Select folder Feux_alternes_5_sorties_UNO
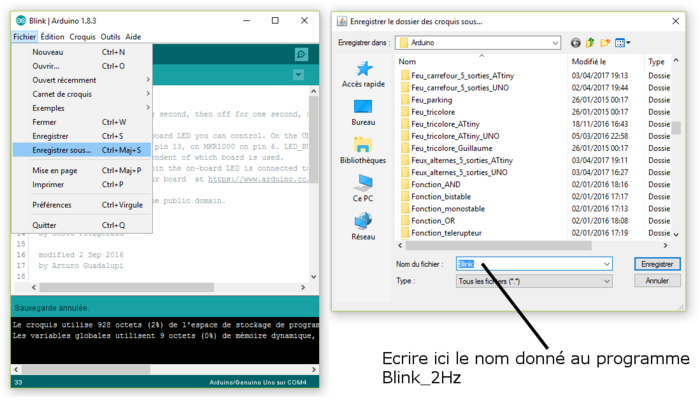 click(459, 172)
